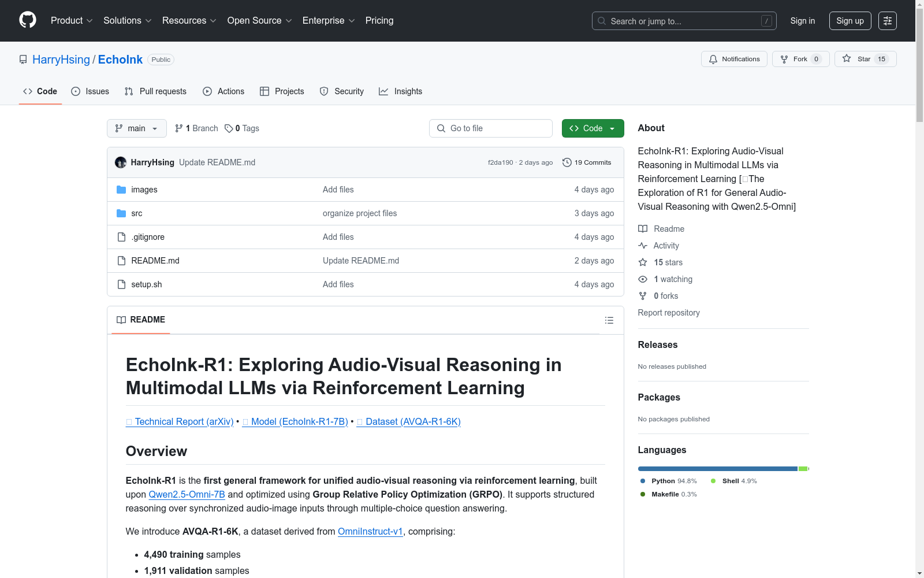Click the Report repository link

pyautogui.click(x=669, y=313)
